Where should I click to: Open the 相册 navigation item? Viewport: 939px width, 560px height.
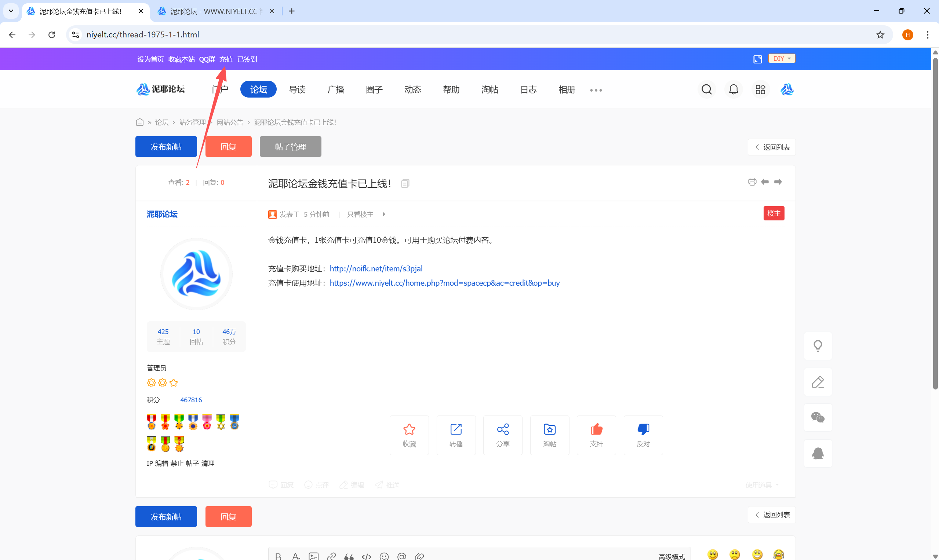567,89
